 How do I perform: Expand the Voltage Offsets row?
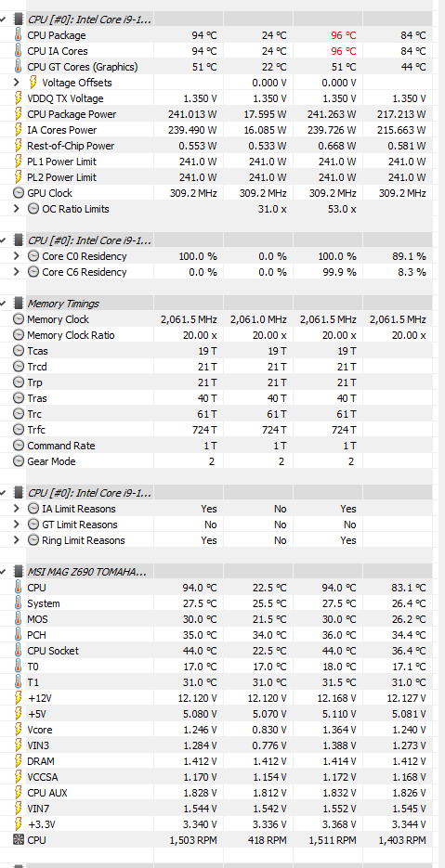pyautogui.click(x=17, y=83)
